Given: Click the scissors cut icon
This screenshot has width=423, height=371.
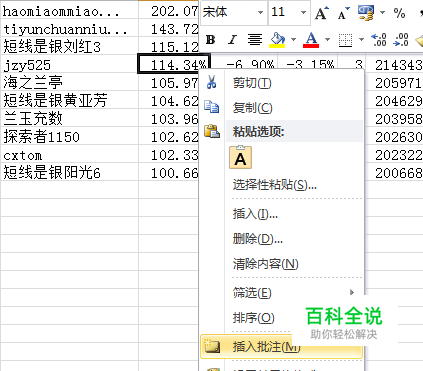Looking at the screenshot, I should point(211,82).
